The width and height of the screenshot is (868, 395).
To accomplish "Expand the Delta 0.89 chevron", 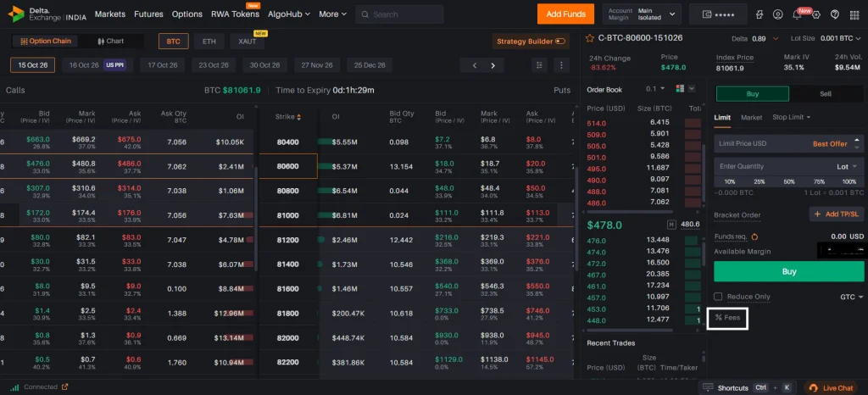I will pos(776,38).
